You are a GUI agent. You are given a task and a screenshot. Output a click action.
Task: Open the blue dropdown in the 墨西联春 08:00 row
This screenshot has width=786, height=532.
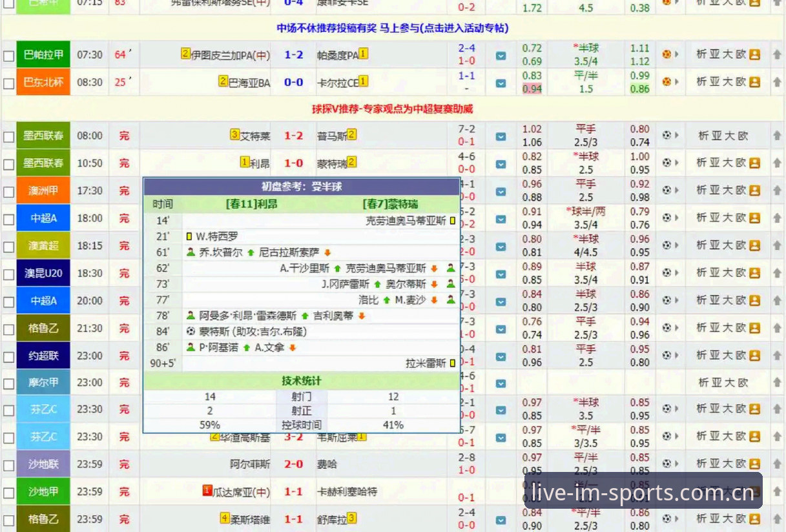point(501,137)
